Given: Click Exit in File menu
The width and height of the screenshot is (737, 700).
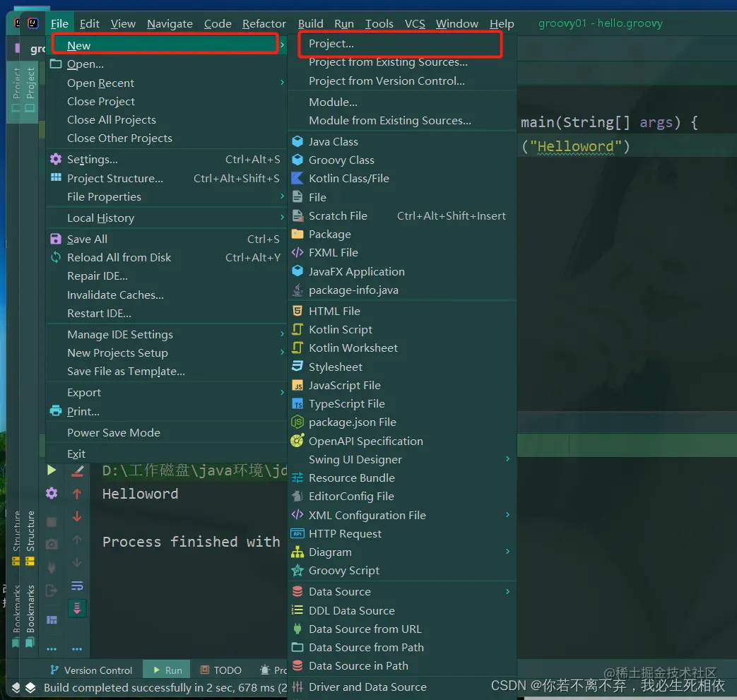Looking at the screenshot, I should point(76,453).
